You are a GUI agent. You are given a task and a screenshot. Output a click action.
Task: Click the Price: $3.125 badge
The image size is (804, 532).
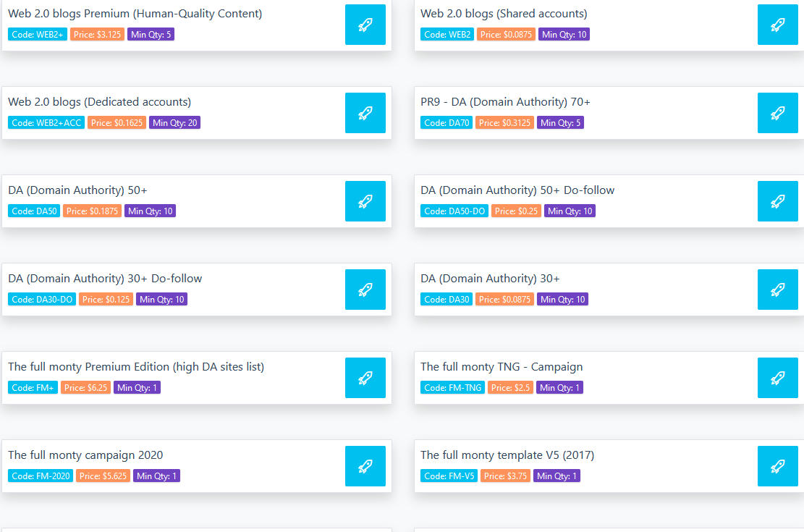point(98,34)
